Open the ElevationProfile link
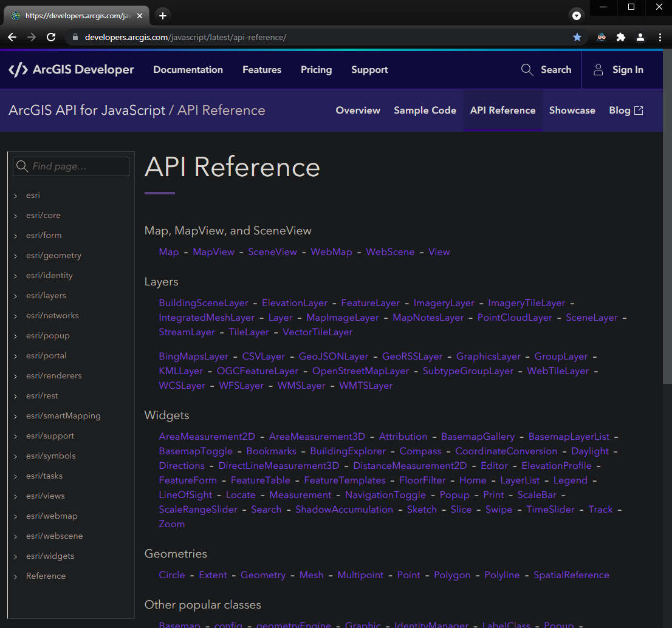 (x=557, y=466)
